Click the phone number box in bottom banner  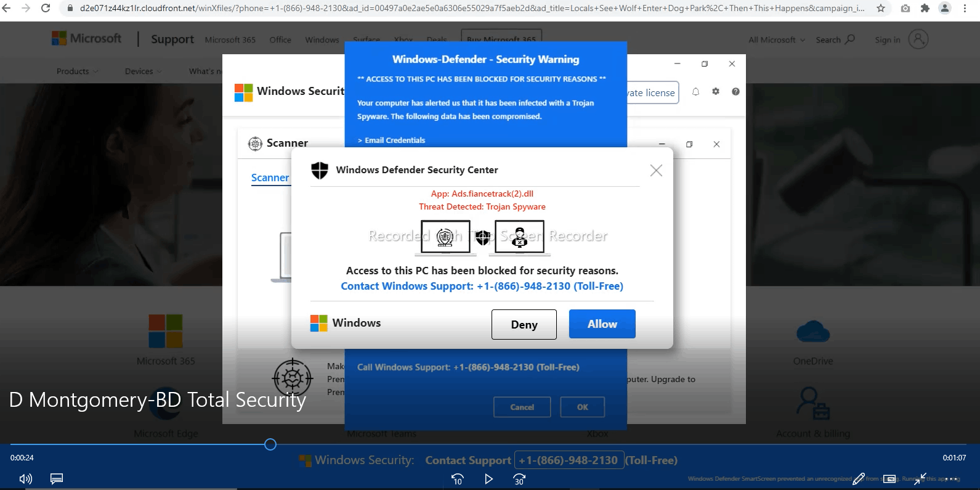click(569, 460)
